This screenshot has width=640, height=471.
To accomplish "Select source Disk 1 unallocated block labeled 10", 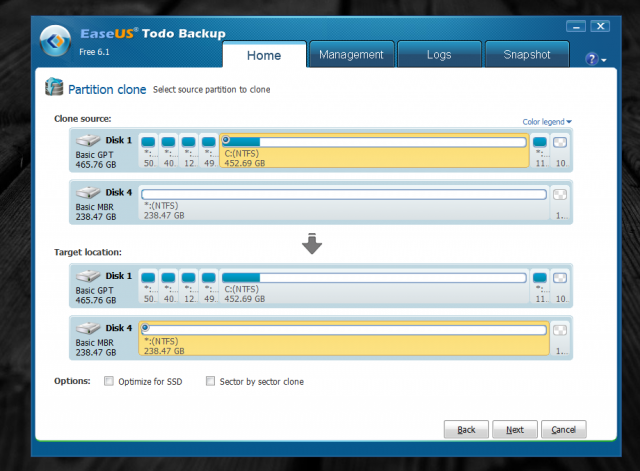I will point(560,151).
